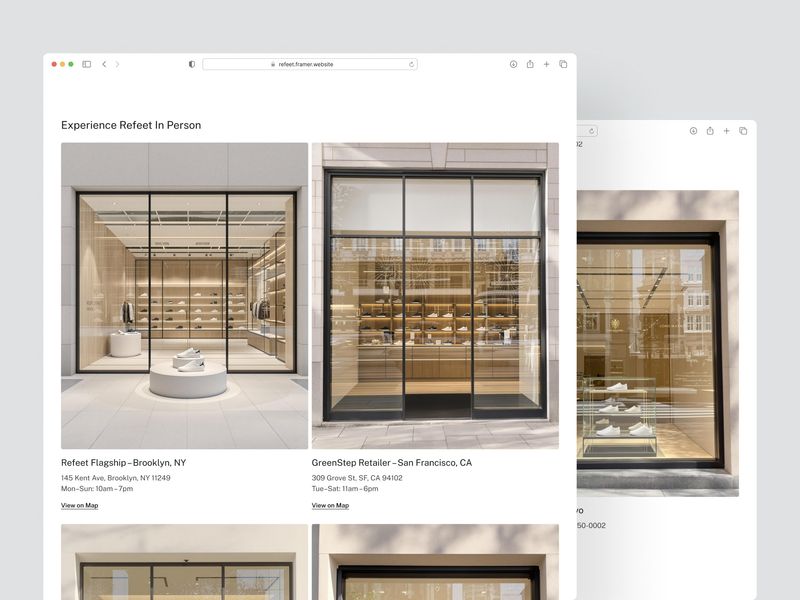
Task: Click View on Map for Refeet Flagship
Action: coord(80,505)
